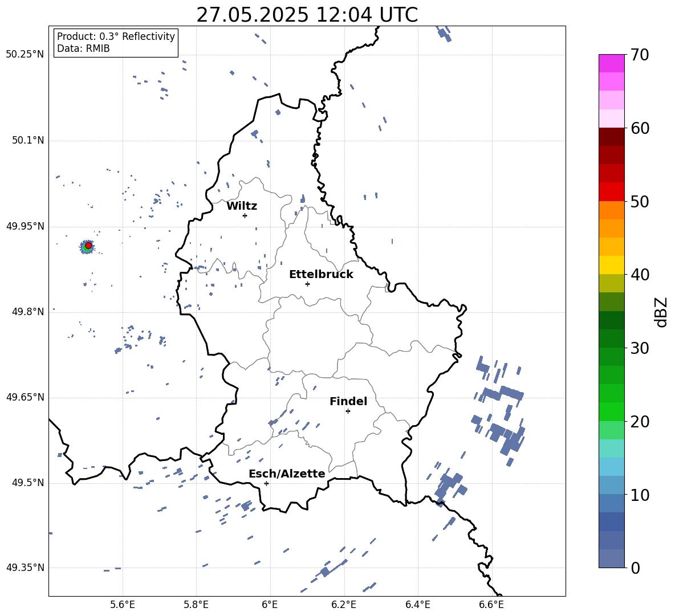
Task: Click the colorbar tick label 70
Action: click(640, 55)
